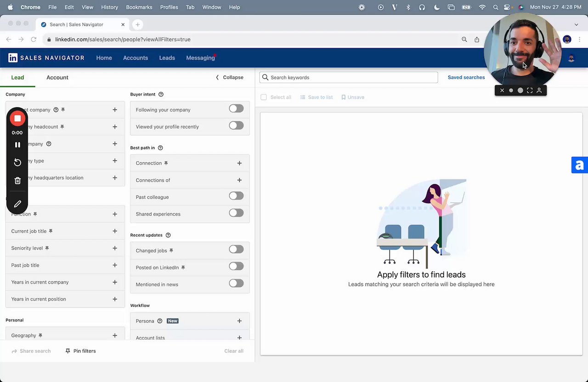588x382 pixels.
Task: Choose the small camera bubble size dot
Action: [511, 91]
